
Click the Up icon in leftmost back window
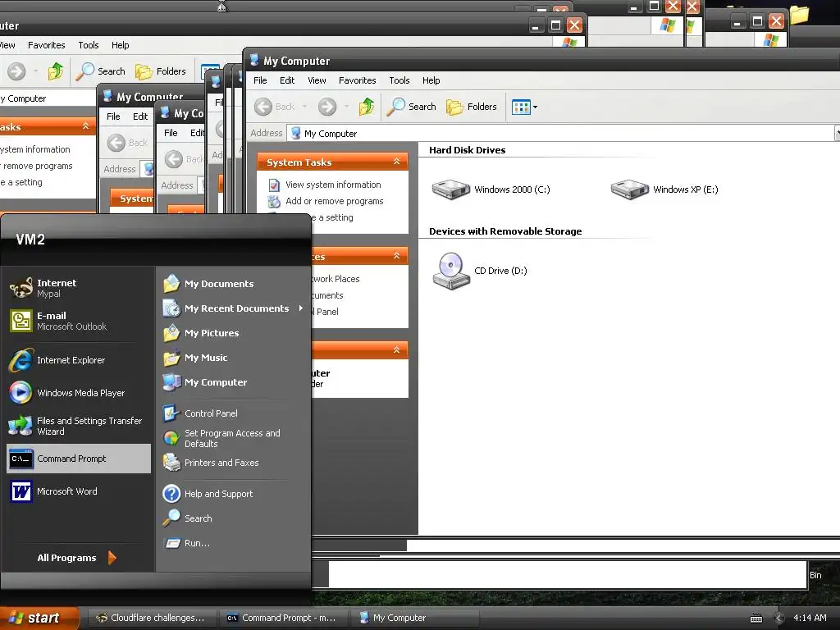pos(55,71)
